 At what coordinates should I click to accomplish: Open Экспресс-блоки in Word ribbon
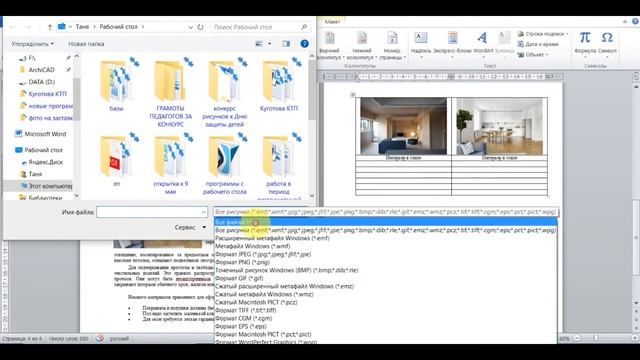(x=452, y=43)
